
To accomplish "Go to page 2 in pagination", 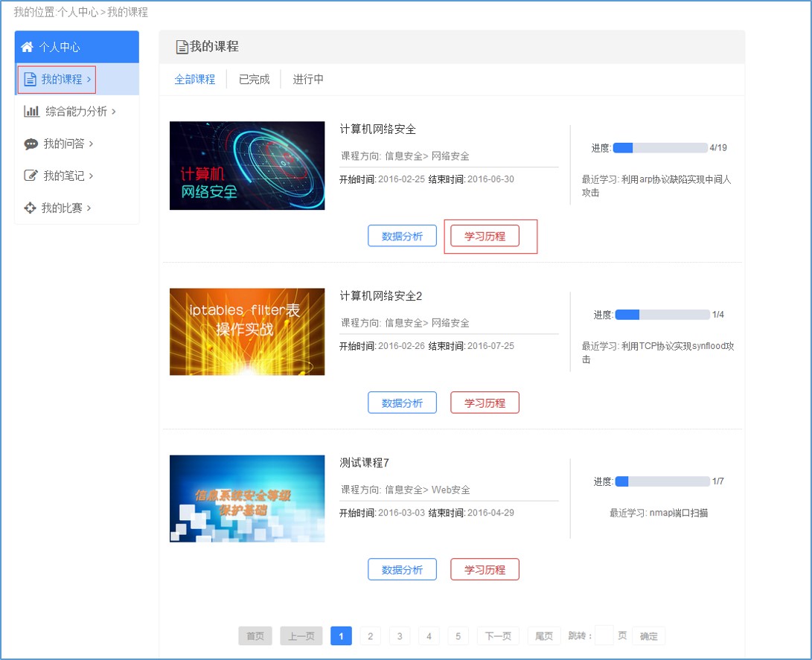I will (x=370, y=635).
